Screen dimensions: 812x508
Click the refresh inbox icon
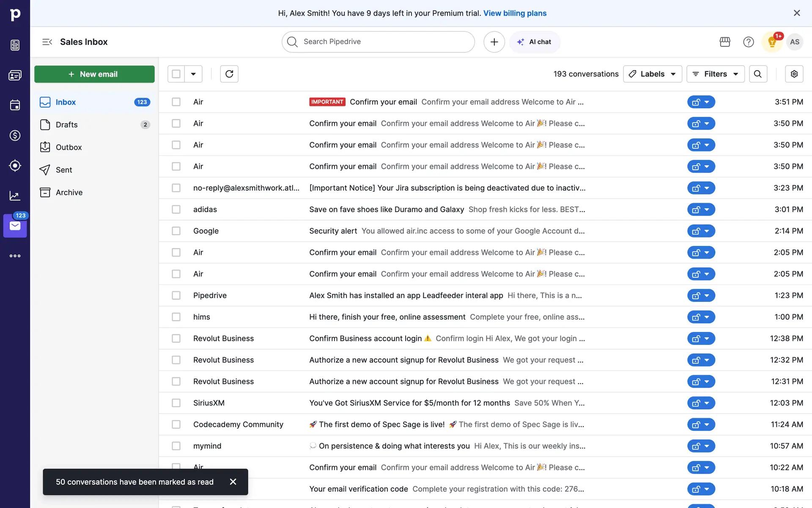(x=229, y=74)
